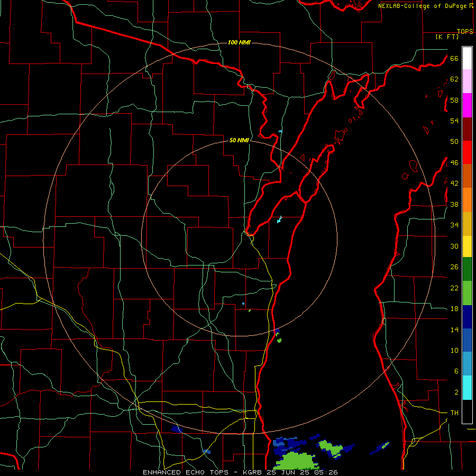This screenshot has width=476, height=476.
Task: Click the navy blue legend swatch
Action: pyautogui.click(x=467, y=317)
